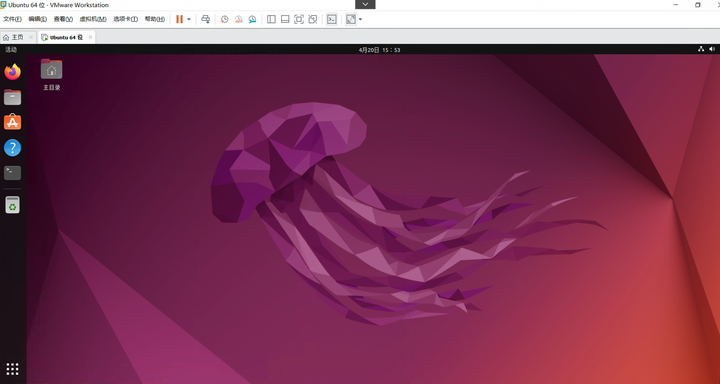Minimize the VMware Workstation window
Image resolution: width=720 pixels, height=384 pixels.
pyautogui.click(x=676, y=5)
